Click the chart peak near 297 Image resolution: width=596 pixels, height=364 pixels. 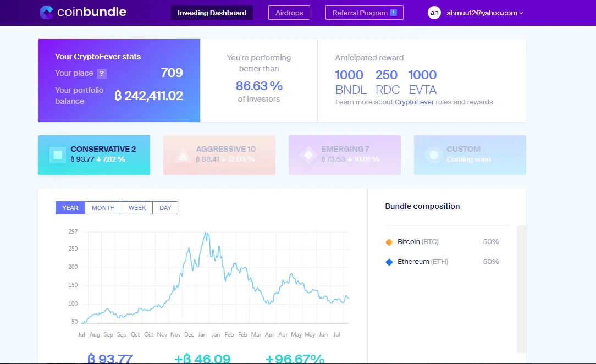click(x=206, y=233)
